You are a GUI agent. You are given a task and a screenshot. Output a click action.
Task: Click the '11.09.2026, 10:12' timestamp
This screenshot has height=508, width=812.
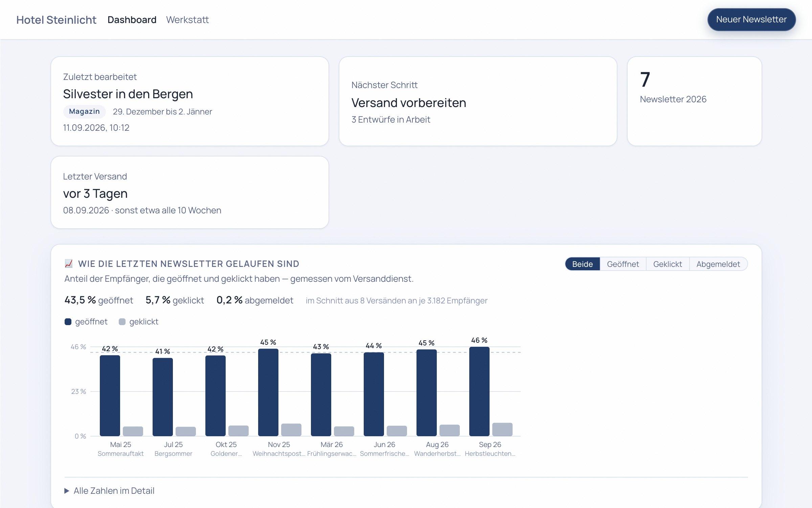pyautogui.click(x=96, y=128)
